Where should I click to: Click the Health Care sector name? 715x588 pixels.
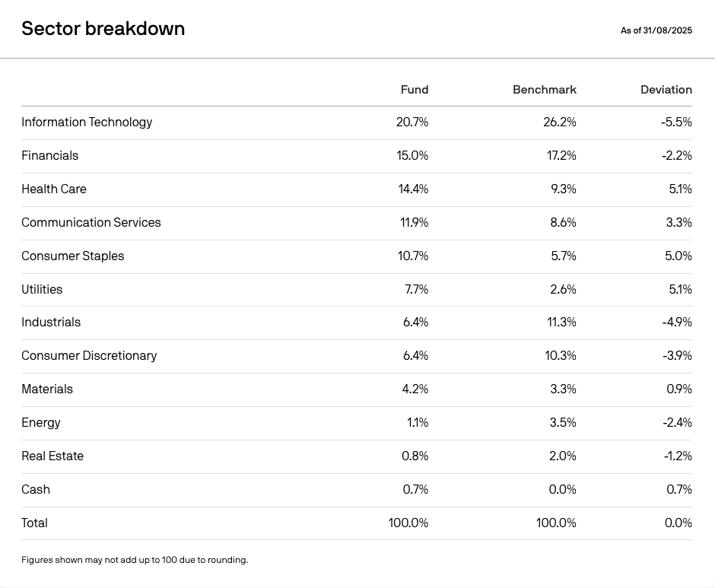(x=53, y=189)
